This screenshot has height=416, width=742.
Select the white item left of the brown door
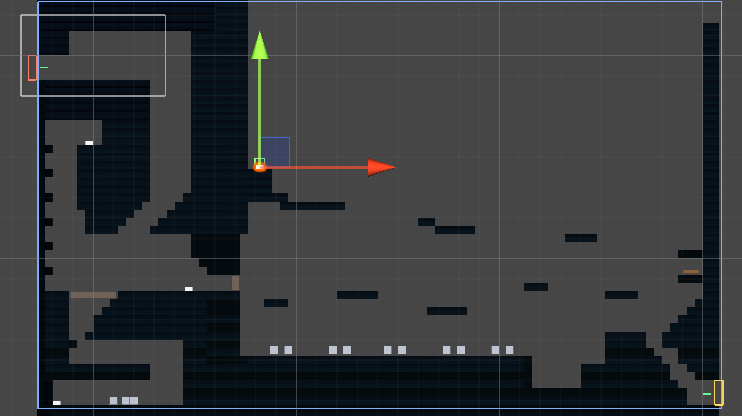[x=189, y=289]
